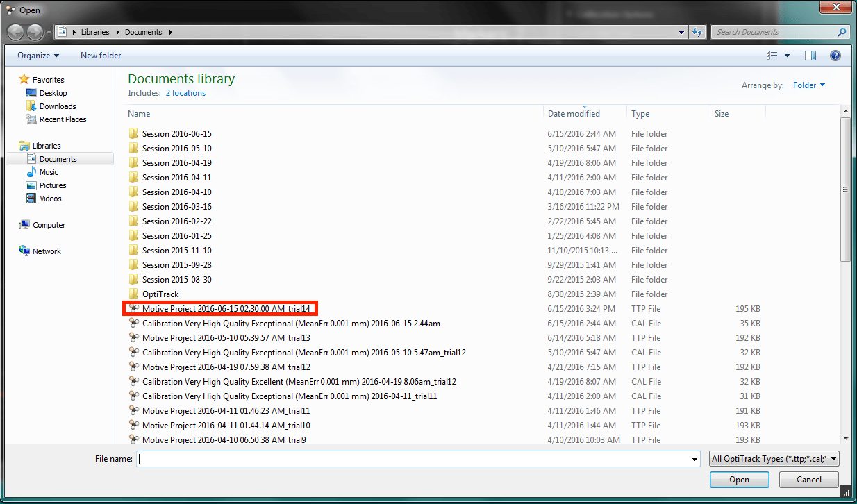Select Session 2015-09-28 folder
Image resolution: width=857 pixels, height=504 pixels.
[x=177, y=264]
